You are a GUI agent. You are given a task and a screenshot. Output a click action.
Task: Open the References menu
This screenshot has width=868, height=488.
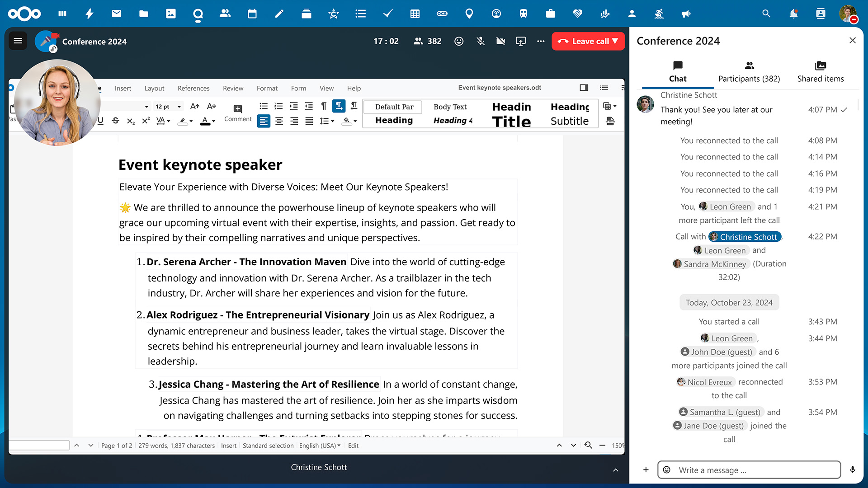coord(193,88)
